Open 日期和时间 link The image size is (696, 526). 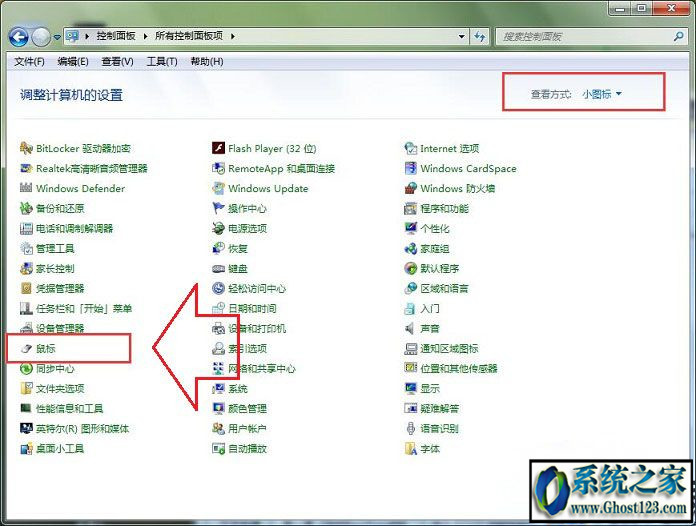[x=252, y=308]
